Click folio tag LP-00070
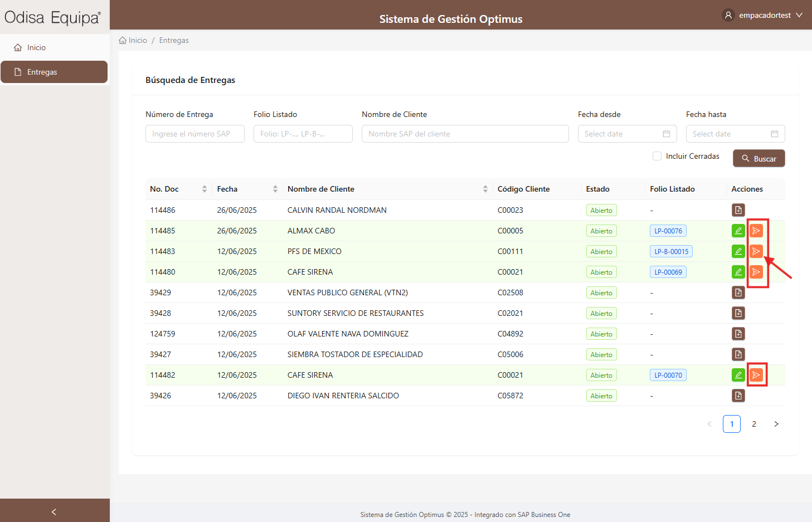This screenshot has width=812, height=522. click(x=668, y=375)
